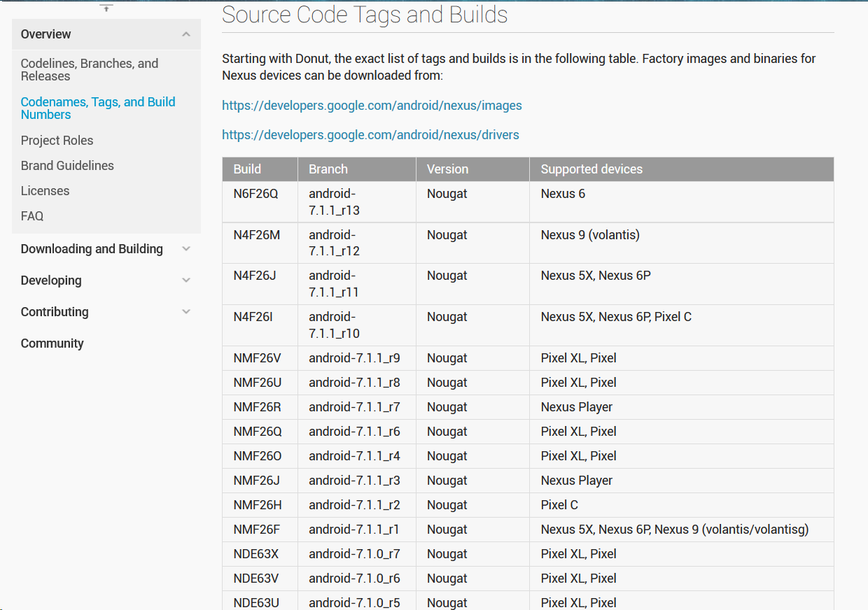
Task: Click build number NDE63X
Action: click(256, 554)
